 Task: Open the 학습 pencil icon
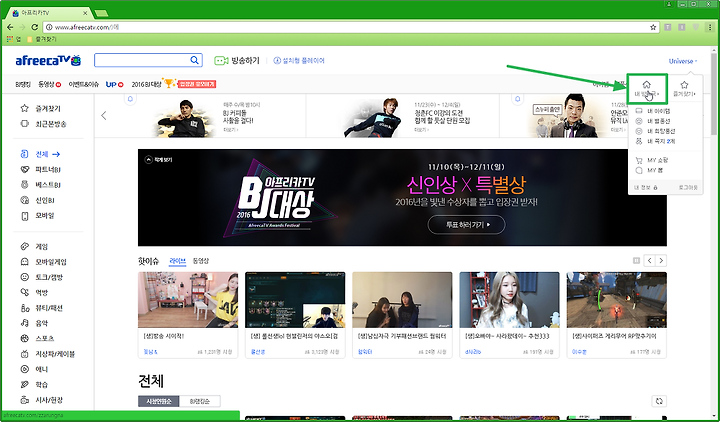pyautogui.click(x=24, y=384)
